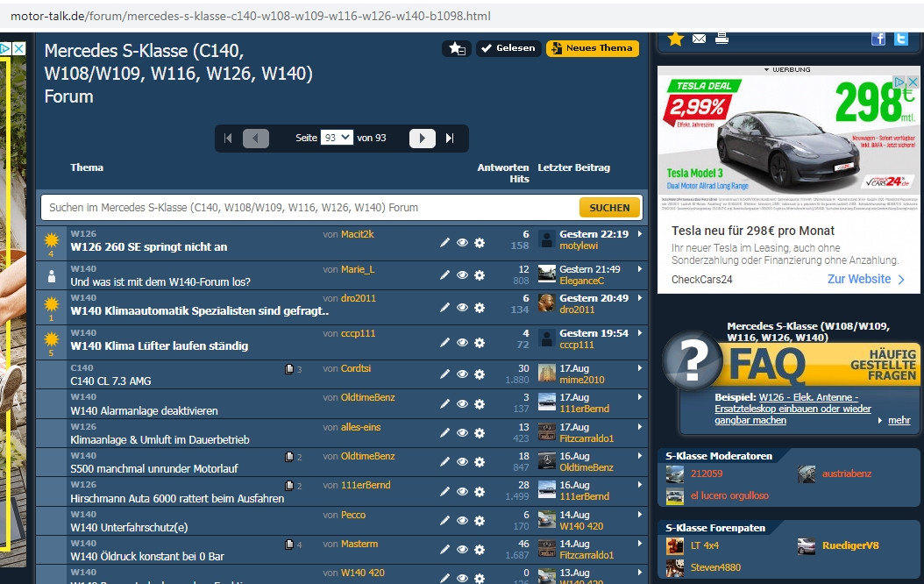
Task: Open last-post arrow for Klima Lüfter thread
Action: [x=640, y=333]
